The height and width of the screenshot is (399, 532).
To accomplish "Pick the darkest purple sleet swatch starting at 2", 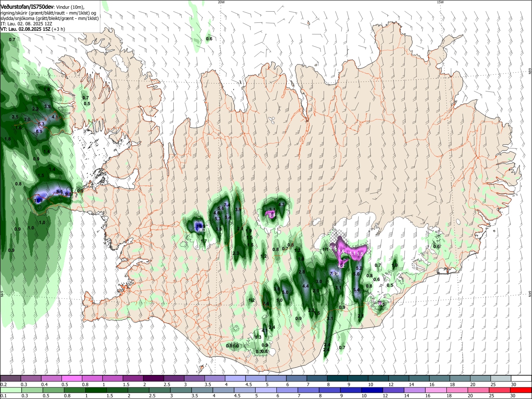I will (x=153, y=379).
